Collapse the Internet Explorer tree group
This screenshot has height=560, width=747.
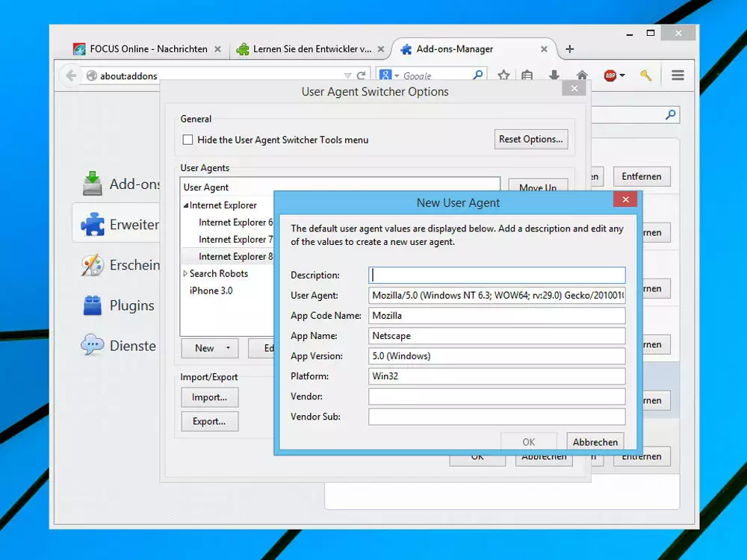(x=186, y=205)
